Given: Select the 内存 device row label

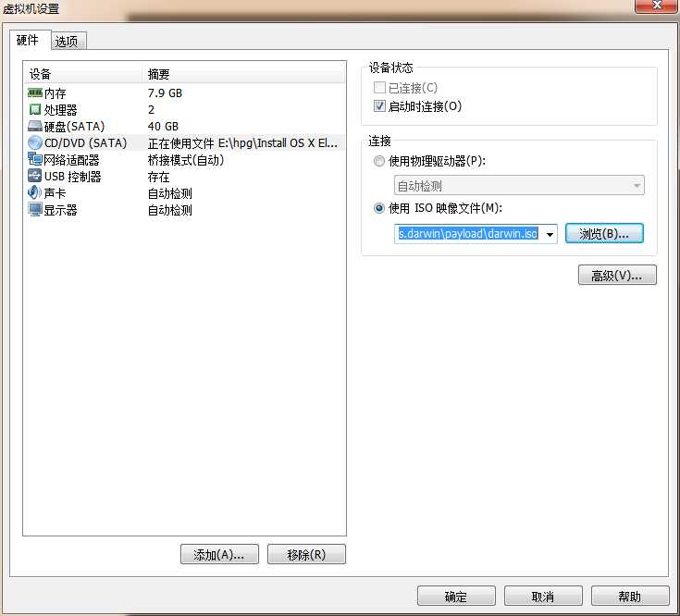Looking at the screenshot, I should pyautogui.click(x=56, y=92).
